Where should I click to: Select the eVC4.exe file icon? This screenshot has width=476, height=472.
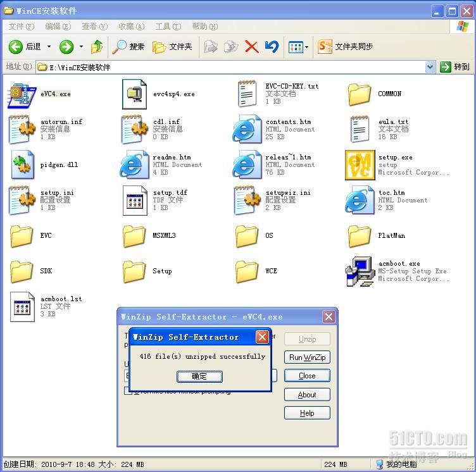pyautogui.click(x=22, y=94)
